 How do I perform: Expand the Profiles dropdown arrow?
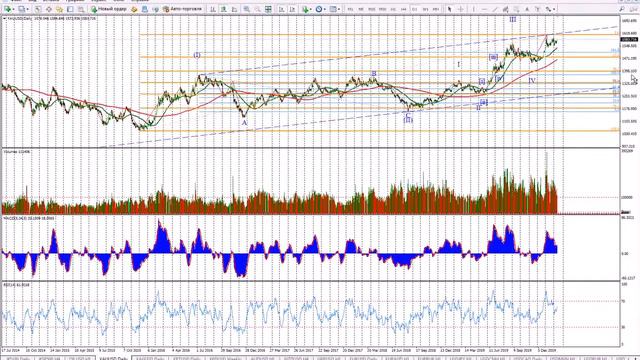27,9
